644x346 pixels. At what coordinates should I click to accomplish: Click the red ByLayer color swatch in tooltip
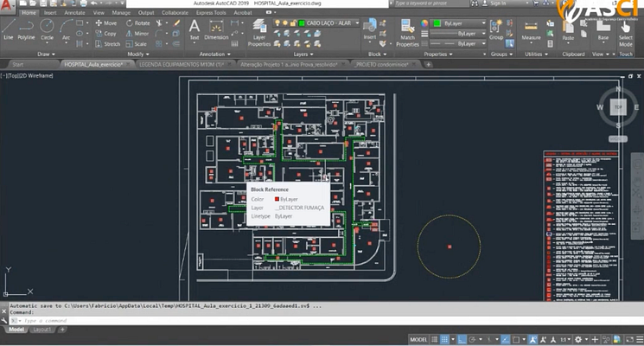277,199
